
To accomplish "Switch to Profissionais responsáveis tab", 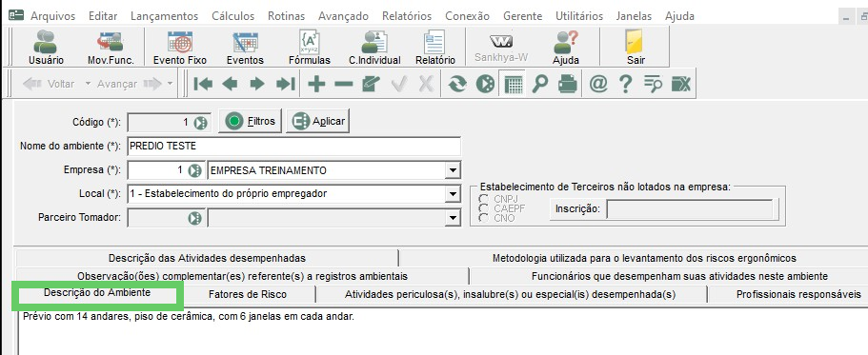I will 798,295.
